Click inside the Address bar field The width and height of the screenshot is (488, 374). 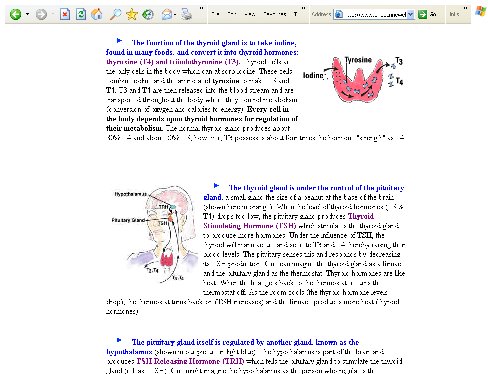[x=374, y=14]
